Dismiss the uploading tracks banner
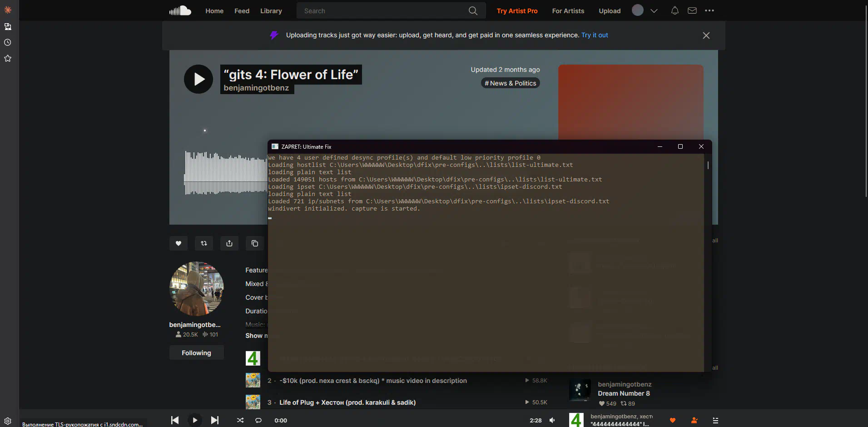The width and height of the screenshot is (868, 427). click(x=706, y=35)
